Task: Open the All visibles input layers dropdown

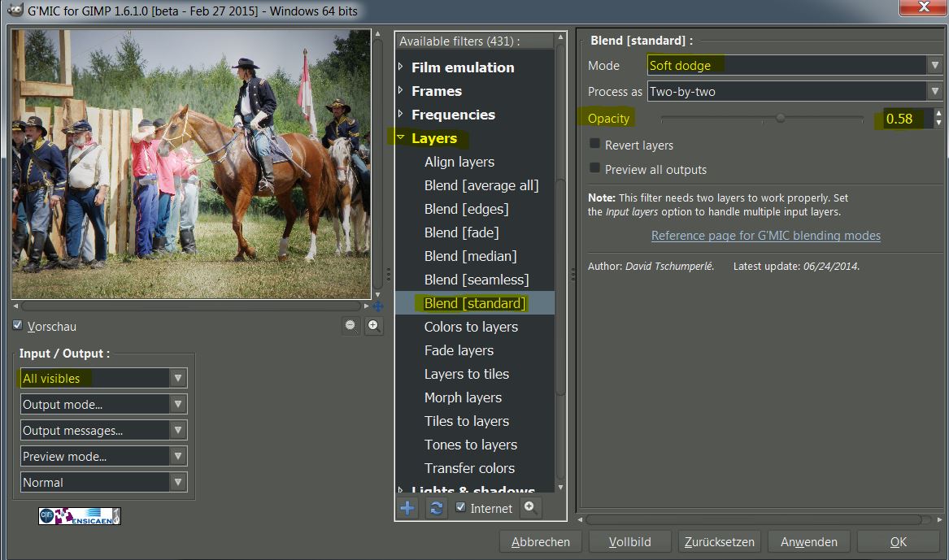Action: pyautogui.click(x=103, y=378)
